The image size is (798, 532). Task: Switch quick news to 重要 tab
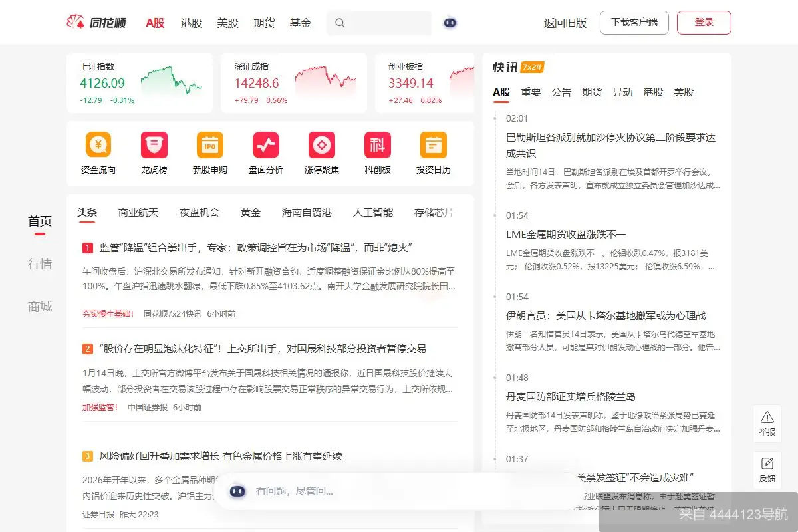click(530, 92)
